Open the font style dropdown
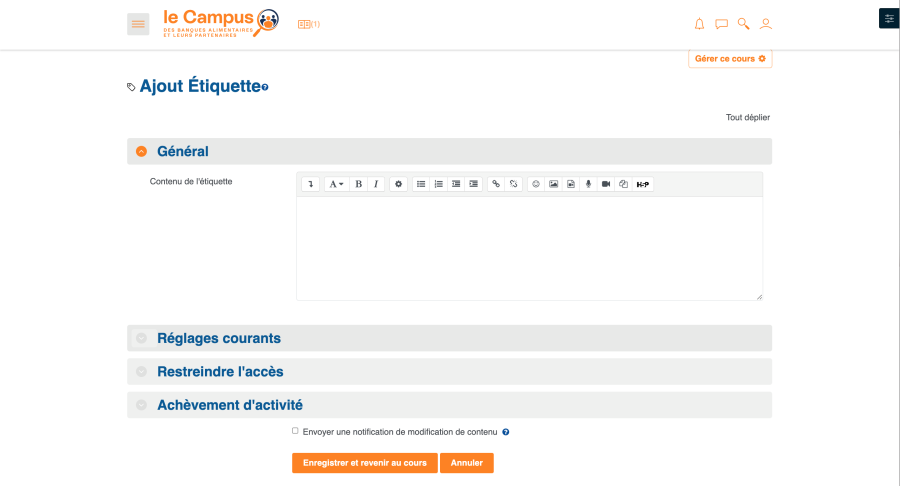900x486 pixels. click(x=336, y=184)
